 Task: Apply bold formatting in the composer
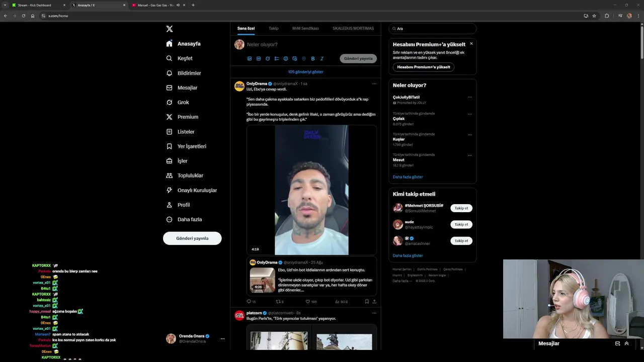coord(313,59)
